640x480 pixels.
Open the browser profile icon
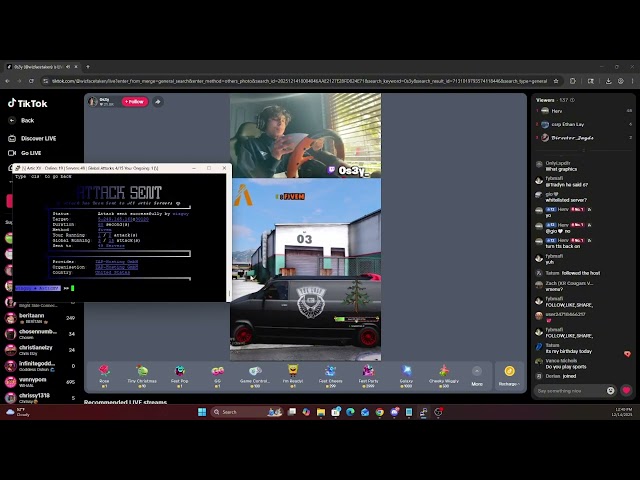coord(621,81)
